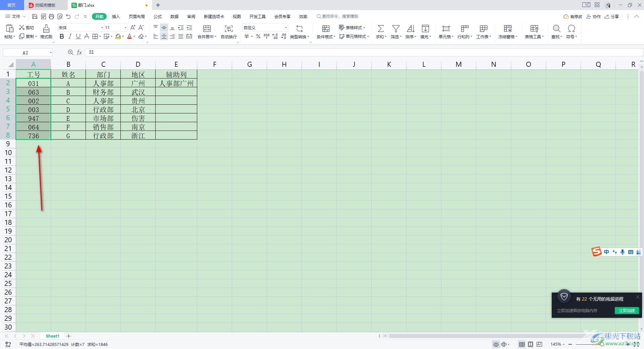Click the Cut (剪切) scissors button
Image resolution: width=644 pixels, height=349 pixels.
(26, 28)
